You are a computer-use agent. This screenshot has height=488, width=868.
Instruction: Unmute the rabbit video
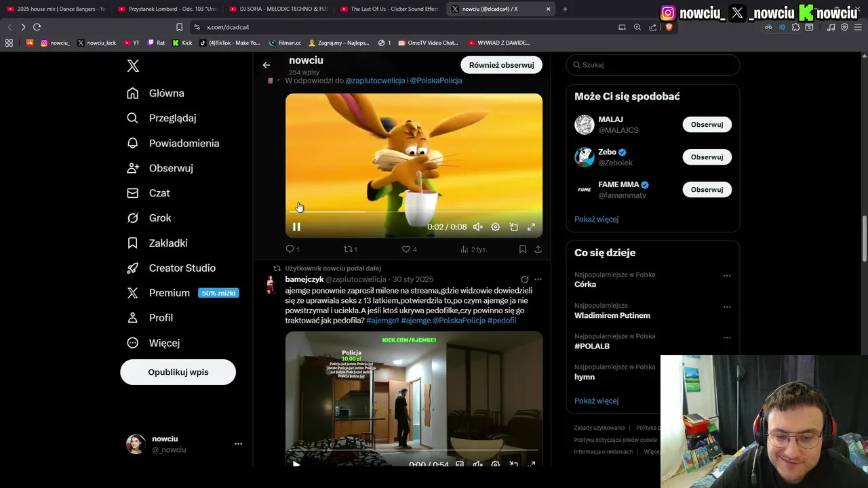(477, 227)
